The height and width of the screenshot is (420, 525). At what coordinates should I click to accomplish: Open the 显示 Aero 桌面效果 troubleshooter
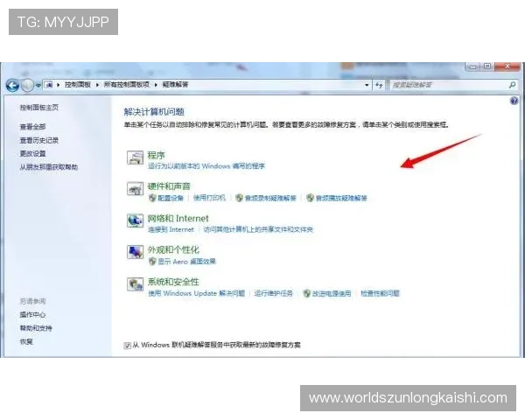(187, 262)
